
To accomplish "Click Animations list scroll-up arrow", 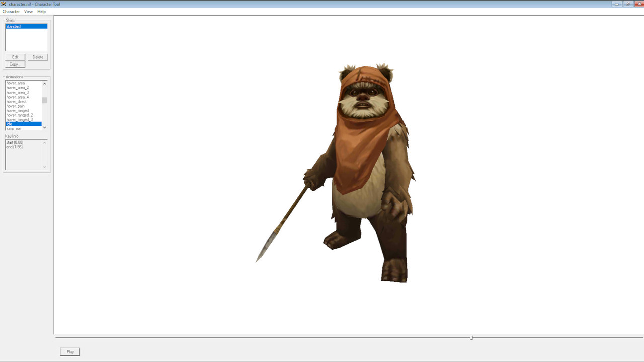I will [x=45, y=83].
